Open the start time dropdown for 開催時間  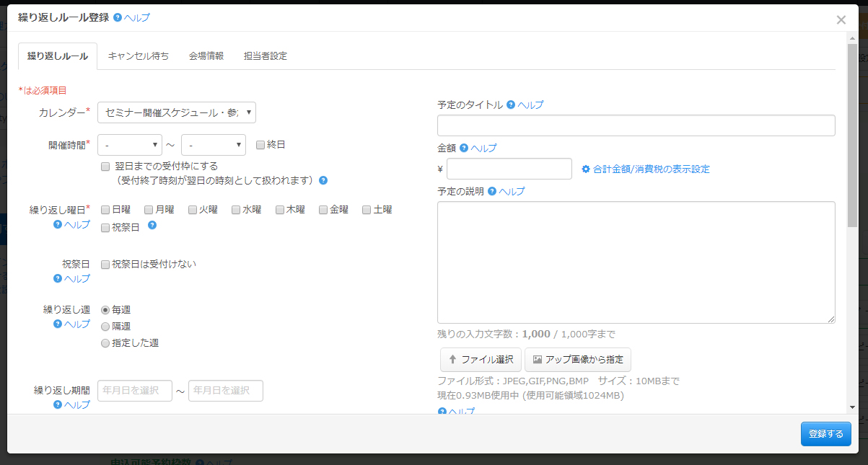click(130, 145)
